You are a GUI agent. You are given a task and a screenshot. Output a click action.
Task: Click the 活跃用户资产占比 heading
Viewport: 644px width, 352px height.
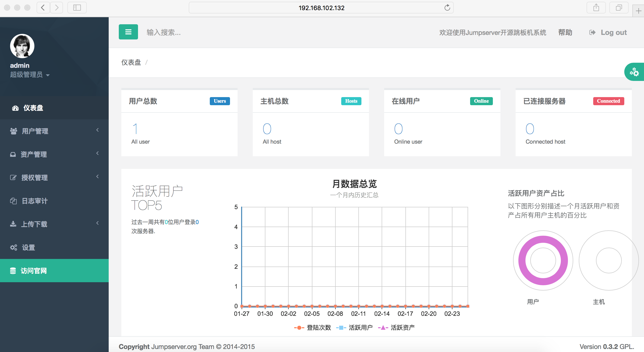tap(536, 193)
